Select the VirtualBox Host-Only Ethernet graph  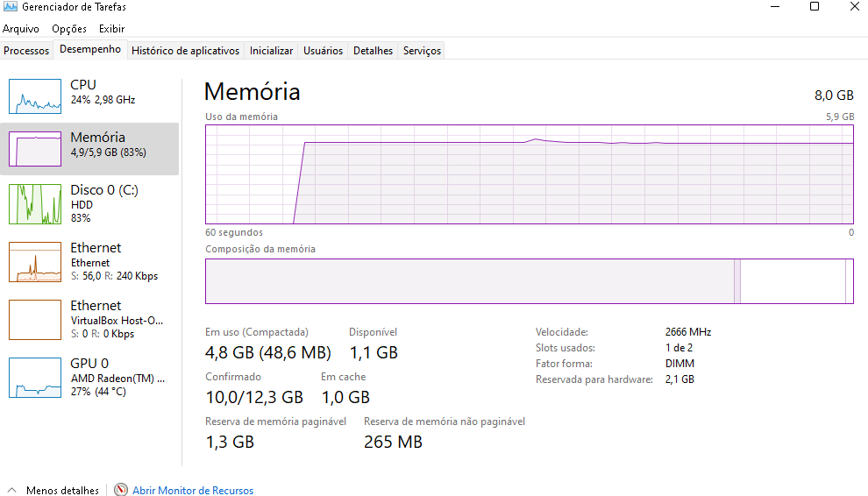pos(35,320)
